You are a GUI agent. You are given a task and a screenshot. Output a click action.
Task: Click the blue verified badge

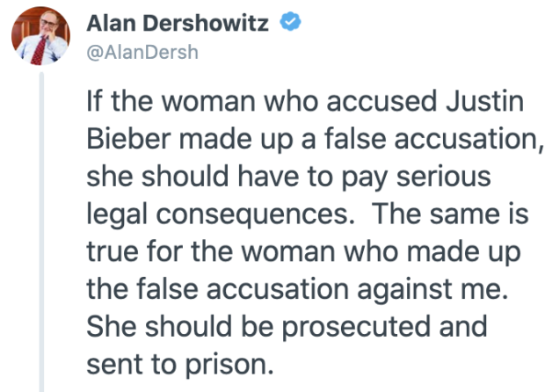pos(291,22)
